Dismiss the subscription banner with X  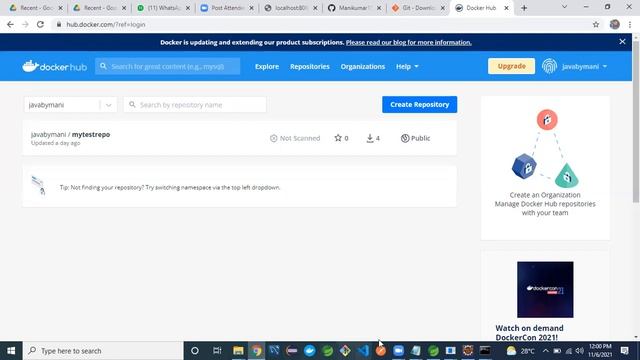622,42
